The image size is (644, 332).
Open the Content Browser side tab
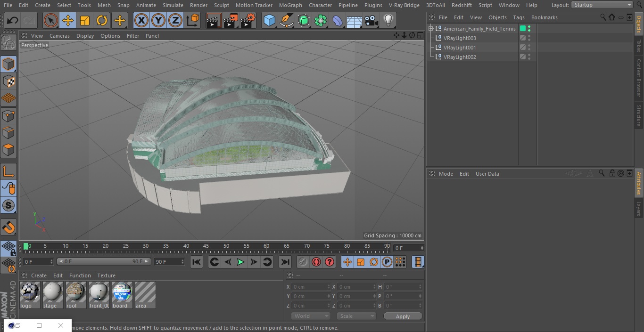(x=639, y=78)
